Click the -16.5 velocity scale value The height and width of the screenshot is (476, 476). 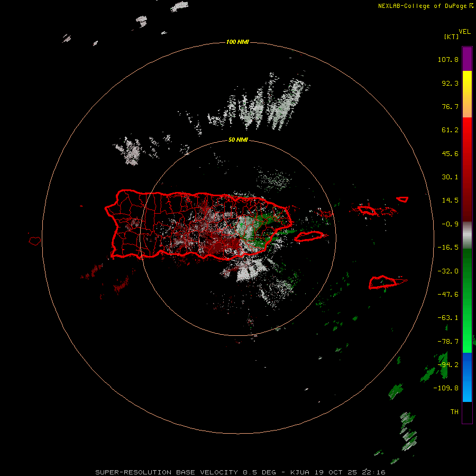pos(448,248)
